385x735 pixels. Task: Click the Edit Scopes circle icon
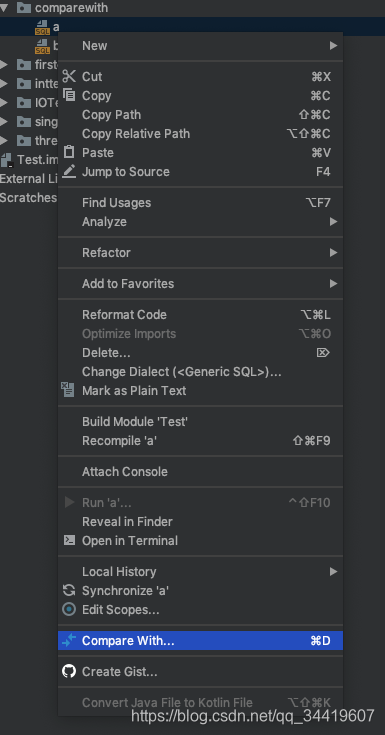(x=69, y=609)
